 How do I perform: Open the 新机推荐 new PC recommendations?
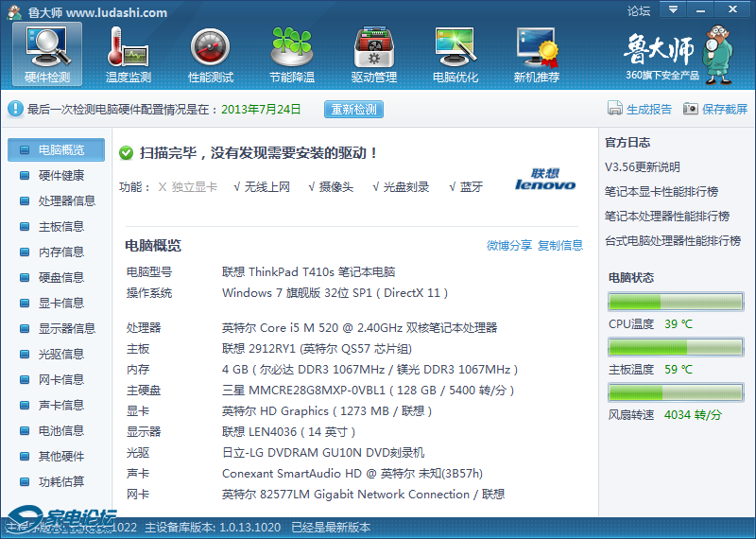pyautogui.click(x=536, y=54)
